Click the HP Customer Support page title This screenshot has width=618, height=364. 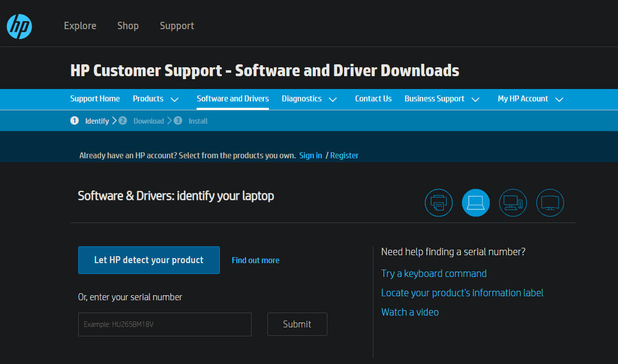click(265, 70)
